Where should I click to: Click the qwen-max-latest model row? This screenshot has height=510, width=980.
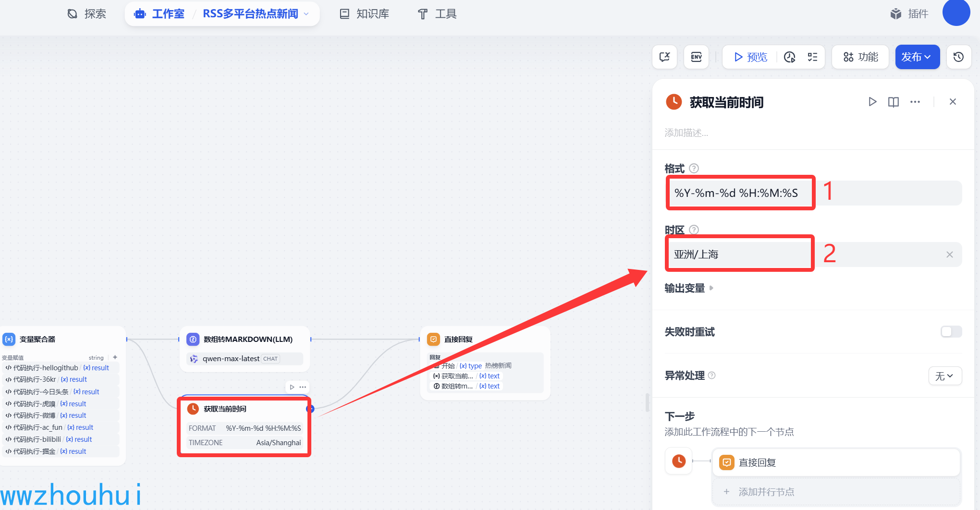point(245,359)
